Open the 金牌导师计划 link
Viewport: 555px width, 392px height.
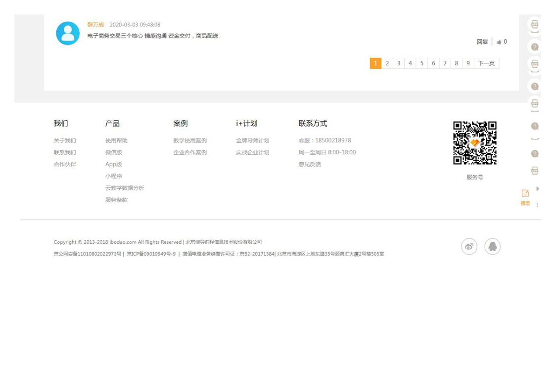coord(252,141)
